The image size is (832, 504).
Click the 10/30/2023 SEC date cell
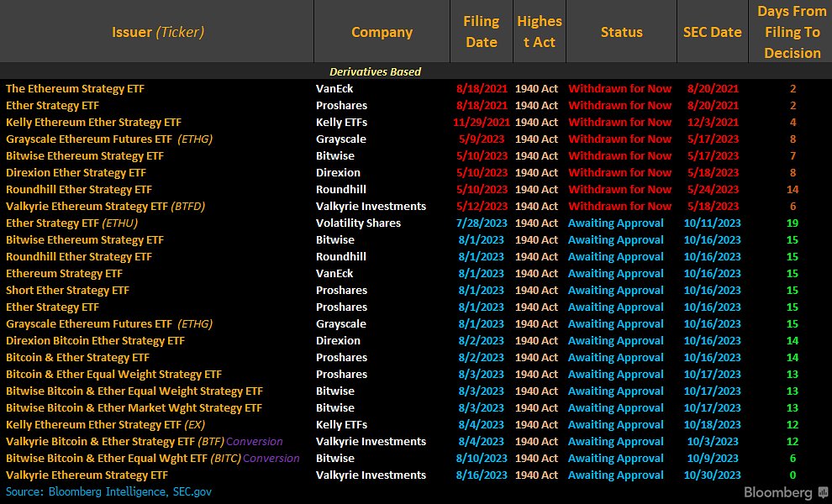point(712,475)
